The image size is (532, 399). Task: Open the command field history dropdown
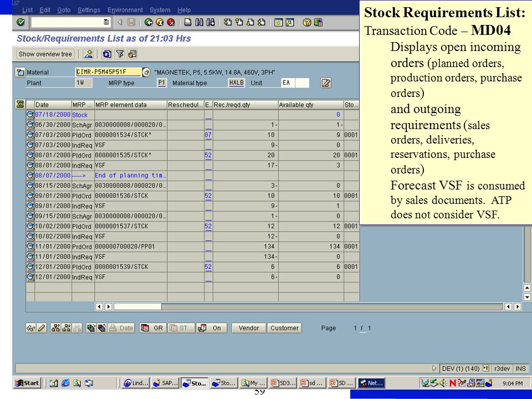pos(106,22)
